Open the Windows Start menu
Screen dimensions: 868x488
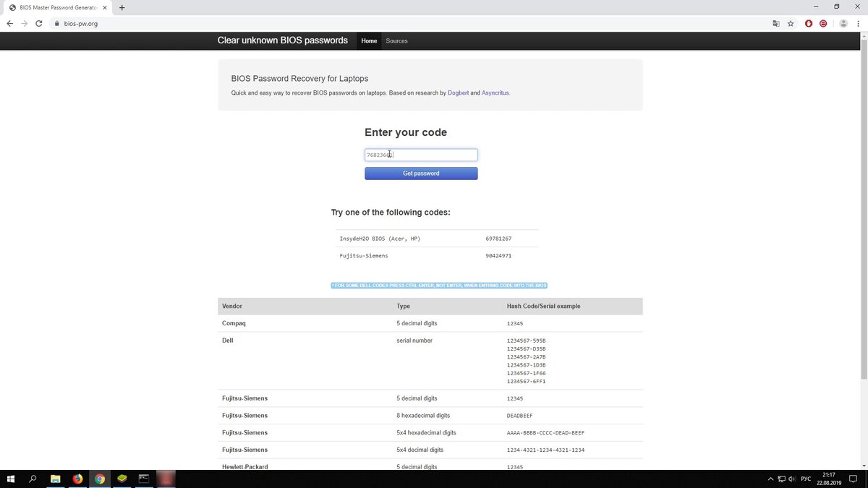coord(11,479)
